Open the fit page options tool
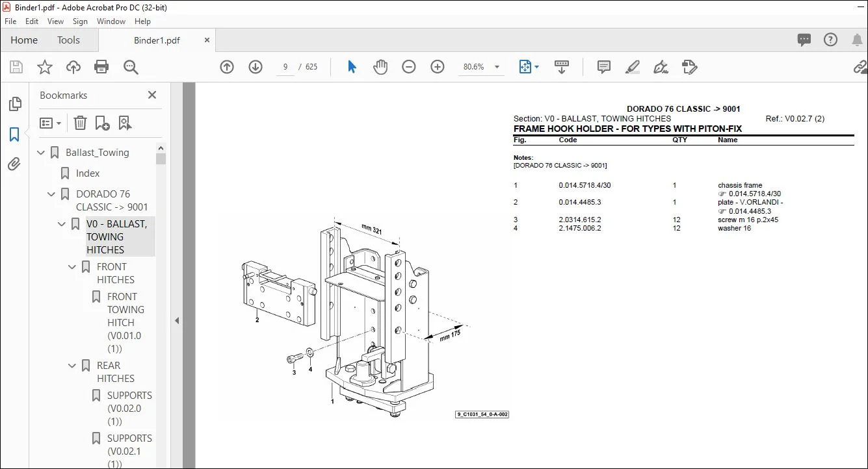This screenshot has height=469, width=868. click(529, 67)
